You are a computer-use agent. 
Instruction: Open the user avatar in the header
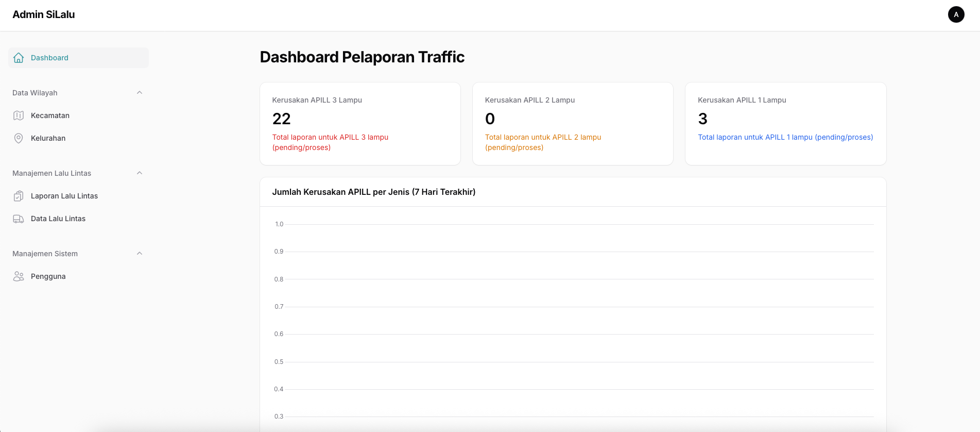[956, 14]
